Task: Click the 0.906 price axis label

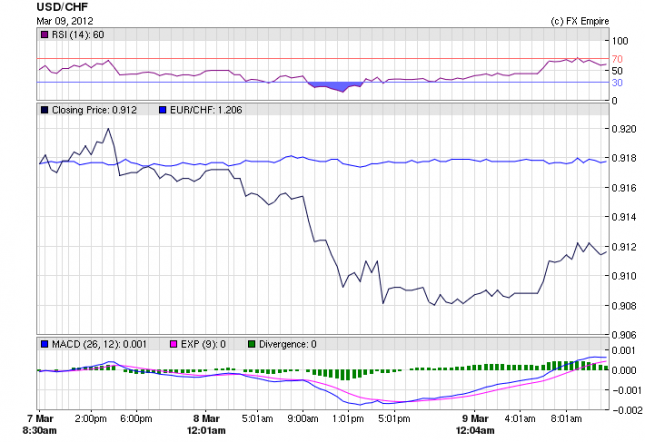Action: pos(624,335)
